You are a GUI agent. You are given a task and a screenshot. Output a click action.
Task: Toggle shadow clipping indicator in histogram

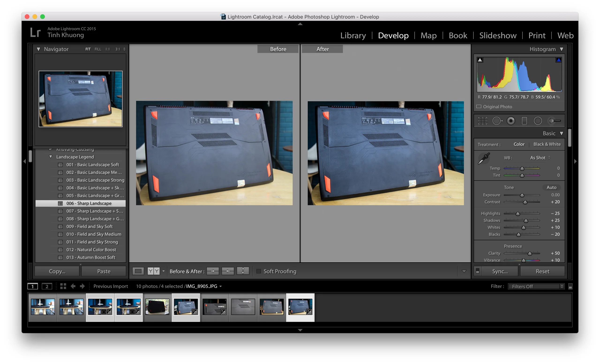(480, 60)
